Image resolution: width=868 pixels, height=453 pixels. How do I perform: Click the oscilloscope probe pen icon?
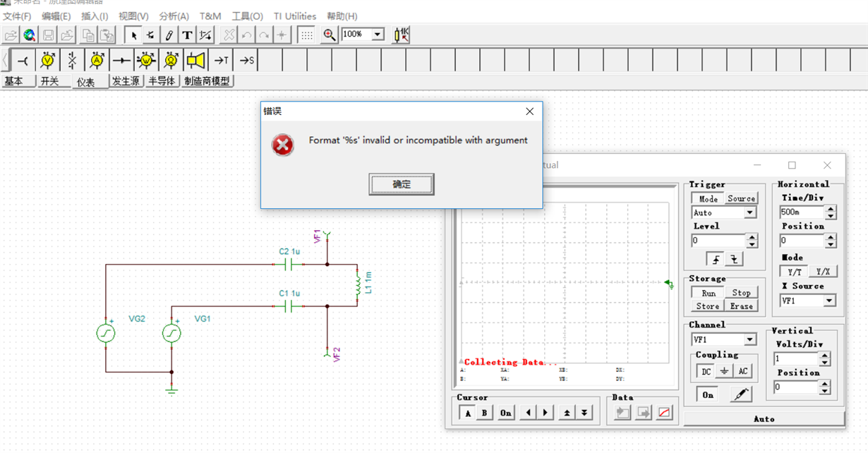tap(740, 394)
